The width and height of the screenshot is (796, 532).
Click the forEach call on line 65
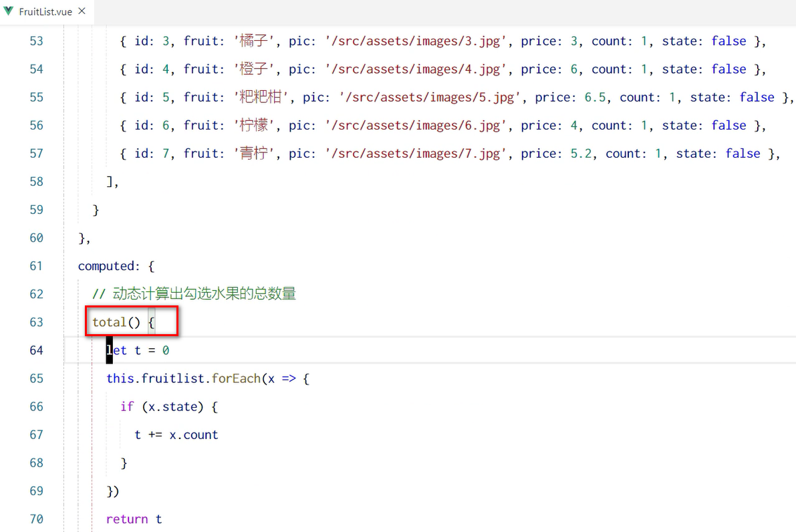pyautogui.click(x=236, y=379)
